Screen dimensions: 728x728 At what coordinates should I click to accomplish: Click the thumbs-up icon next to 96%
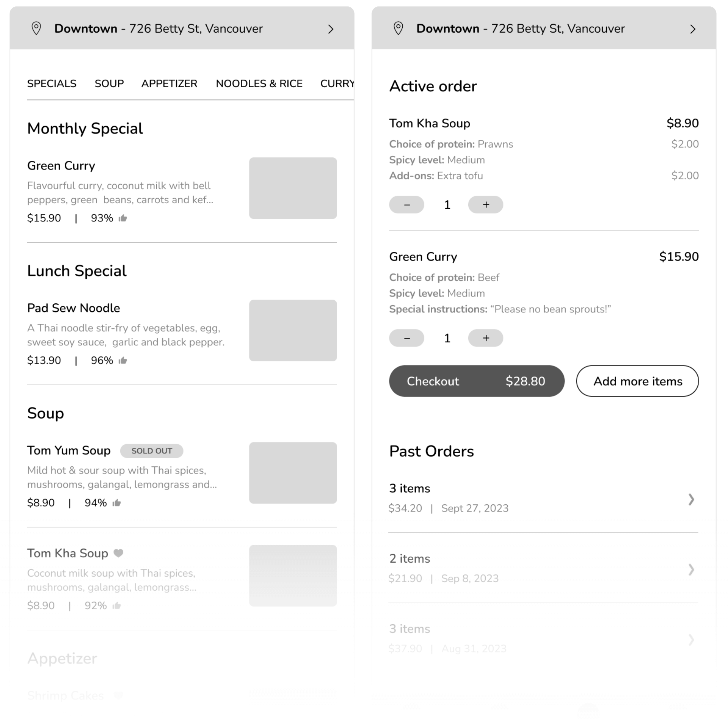(122, 361)
